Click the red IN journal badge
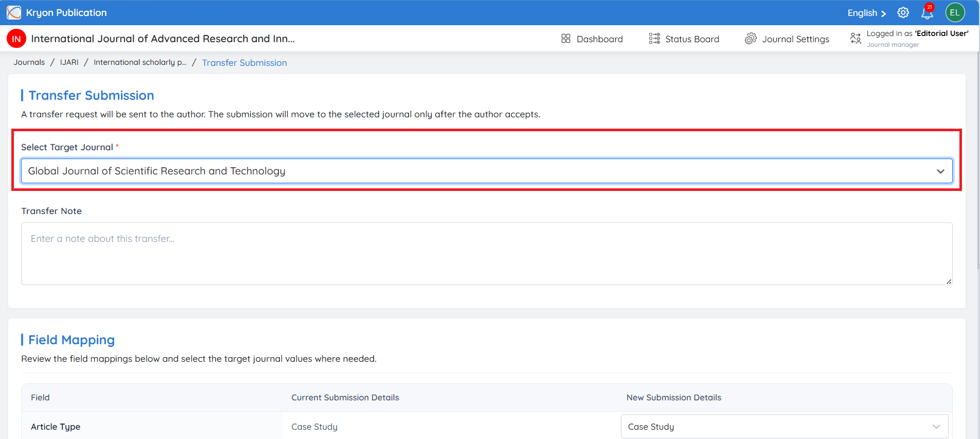Viewport: 980px width, 439px height. pos(16,39)
